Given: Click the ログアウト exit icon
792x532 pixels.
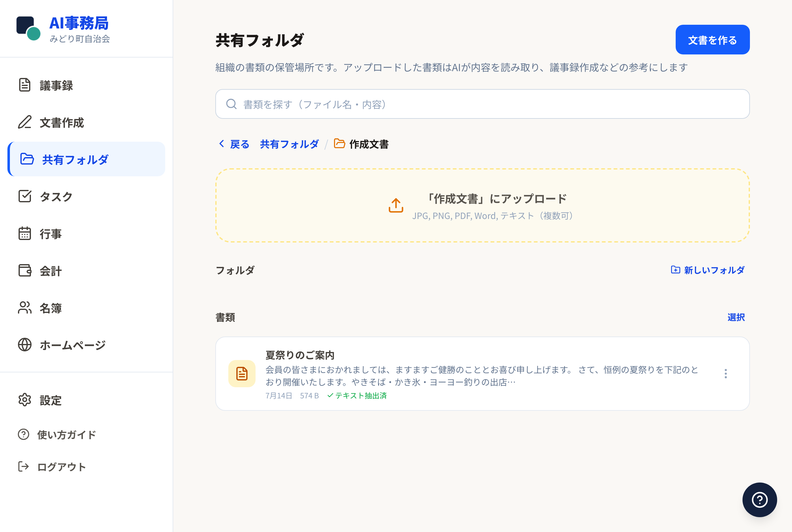Looking at the screenshot, I should pos(24,466).
